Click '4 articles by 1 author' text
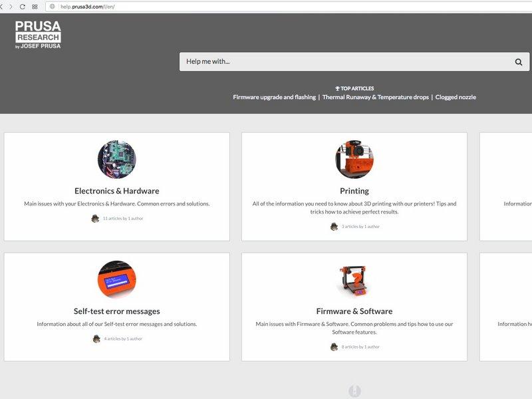The height and width of the screenshot is (399, 532). click(123, 338)
